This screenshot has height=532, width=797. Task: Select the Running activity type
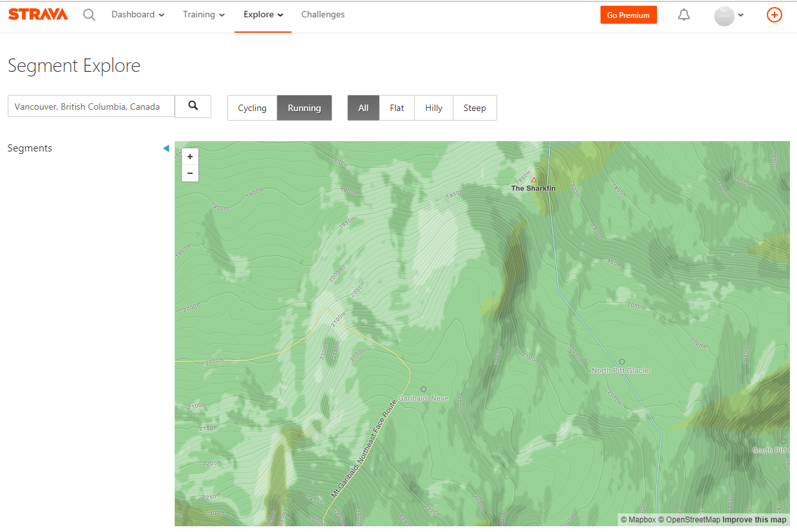[304, 108]
